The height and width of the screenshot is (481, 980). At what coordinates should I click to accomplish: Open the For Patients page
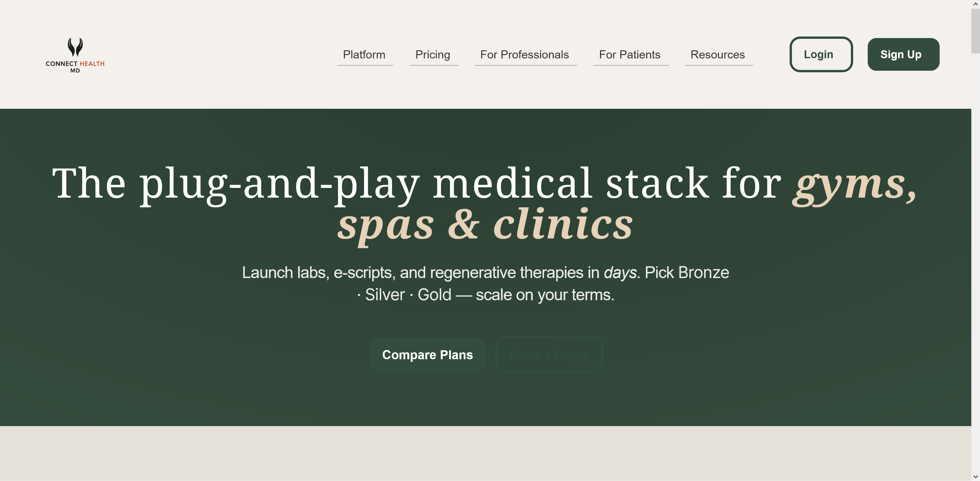pos(630,54)
